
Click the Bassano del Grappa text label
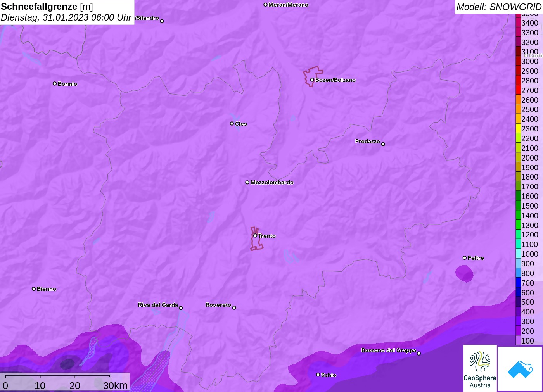pyautogui.click(x=389, y=350)
